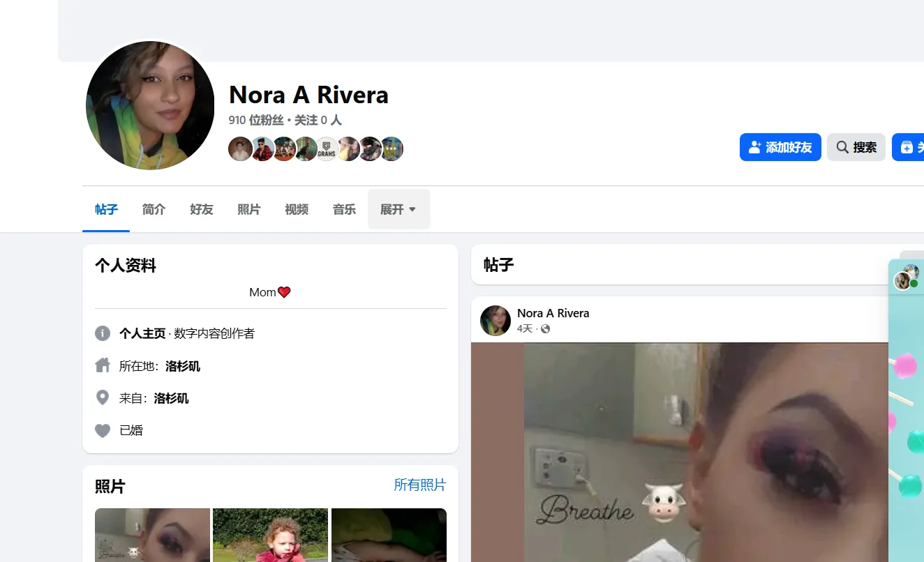Open 洛杉矶 link in the 所在地 row
Viewport: 924px width, 562px height.
(183, 366)
